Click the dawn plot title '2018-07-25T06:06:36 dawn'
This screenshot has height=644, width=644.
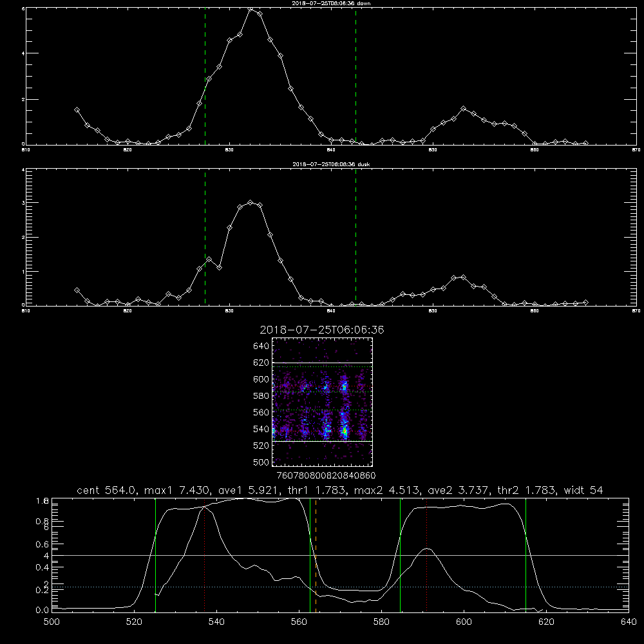coord(331,3)
